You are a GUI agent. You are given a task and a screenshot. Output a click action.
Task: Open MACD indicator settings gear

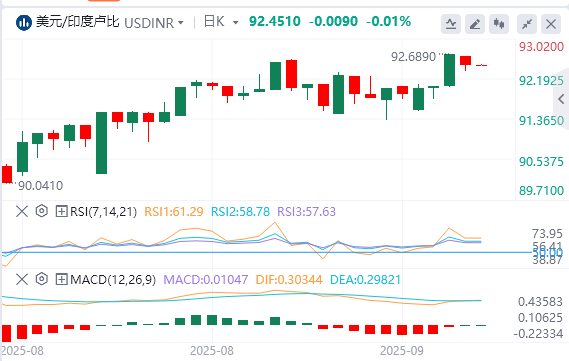[42, 279]
